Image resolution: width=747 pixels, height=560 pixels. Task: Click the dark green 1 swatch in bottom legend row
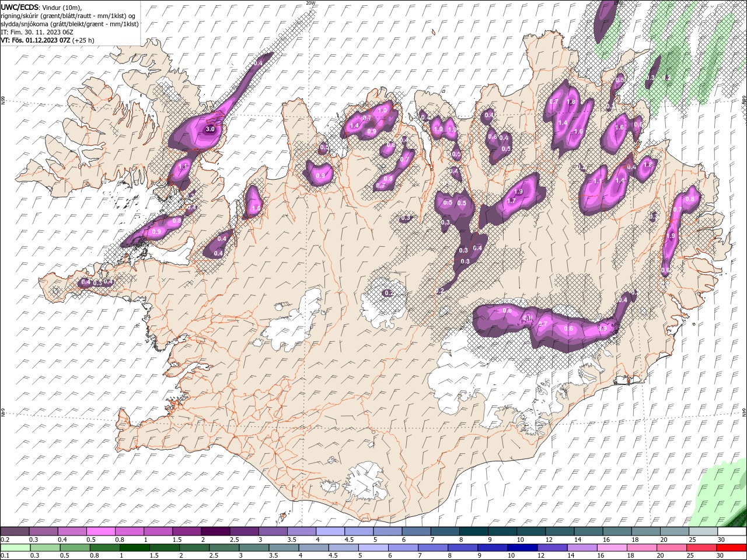[134, 548]
